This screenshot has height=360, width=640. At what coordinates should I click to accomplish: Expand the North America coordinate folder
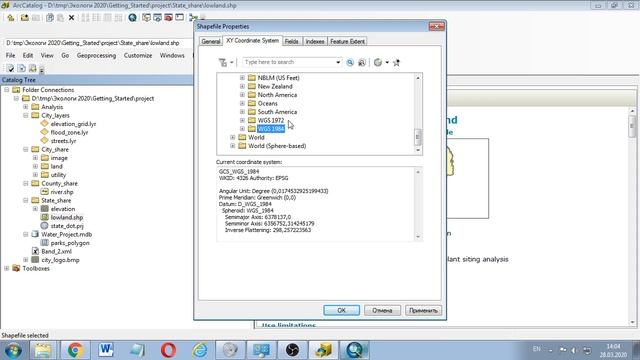tap(242, 95)
